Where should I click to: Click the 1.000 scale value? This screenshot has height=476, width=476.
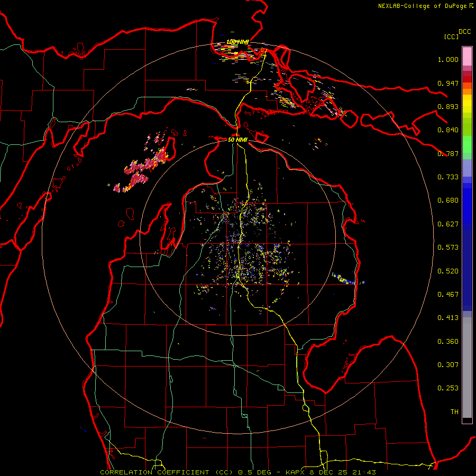(x=448, y=59)
